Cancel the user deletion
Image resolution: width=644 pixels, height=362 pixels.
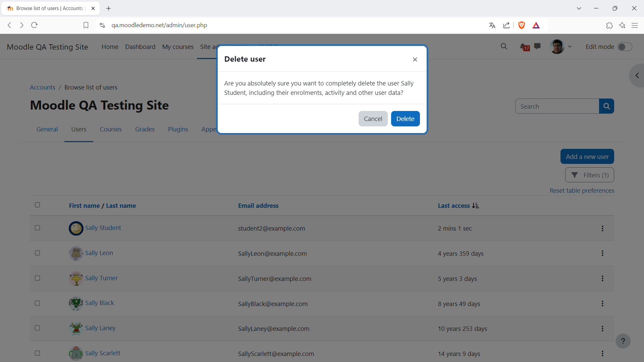pos(373,119)
